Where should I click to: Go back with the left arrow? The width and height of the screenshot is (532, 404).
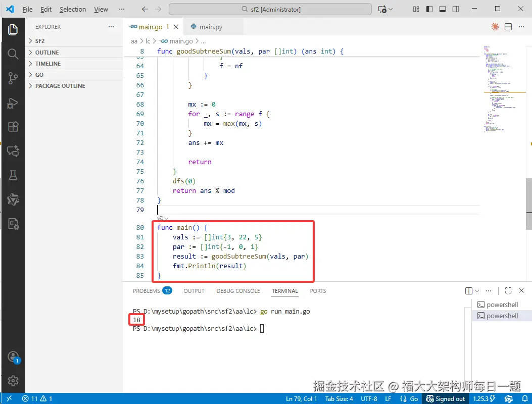[145, 9]
